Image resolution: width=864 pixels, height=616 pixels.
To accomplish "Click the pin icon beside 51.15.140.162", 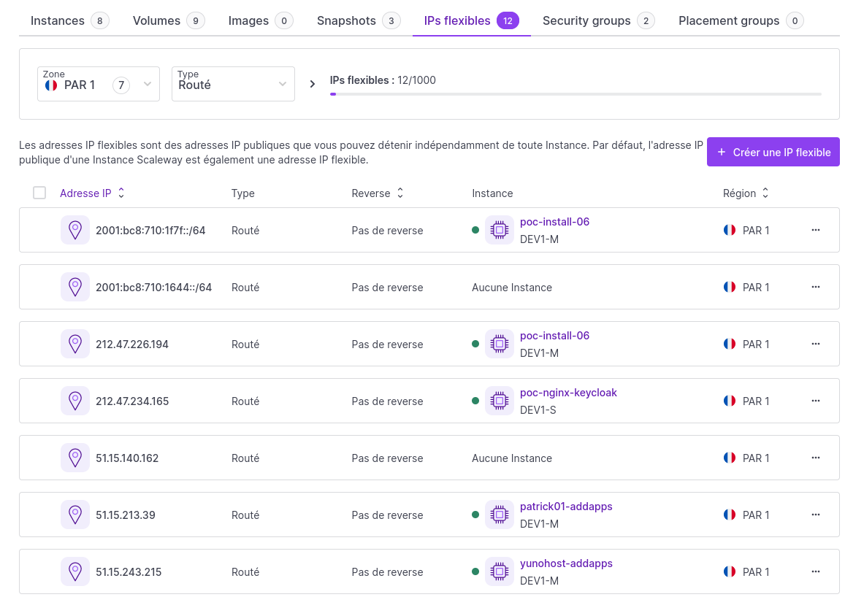I will [75, 458].
